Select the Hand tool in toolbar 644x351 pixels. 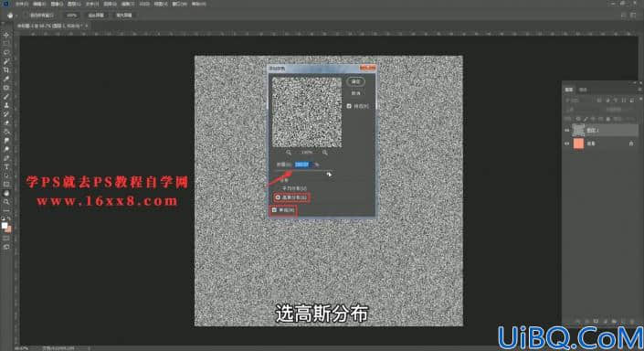[6, 193]
